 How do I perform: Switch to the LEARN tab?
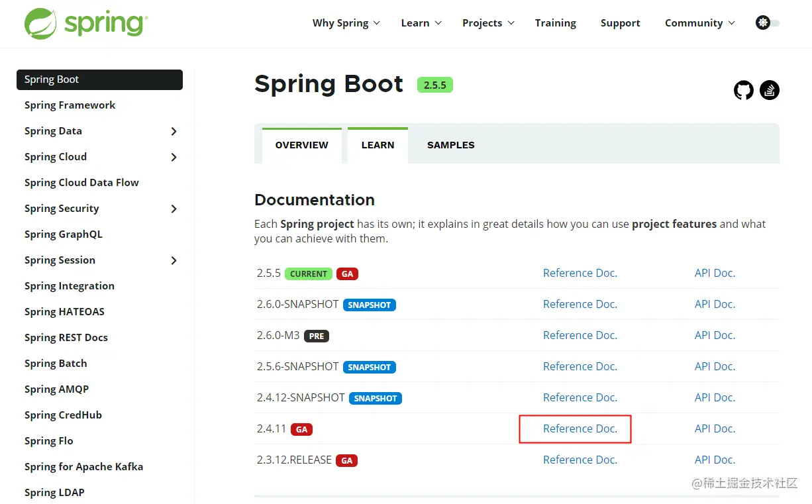(x=378, y=145)
